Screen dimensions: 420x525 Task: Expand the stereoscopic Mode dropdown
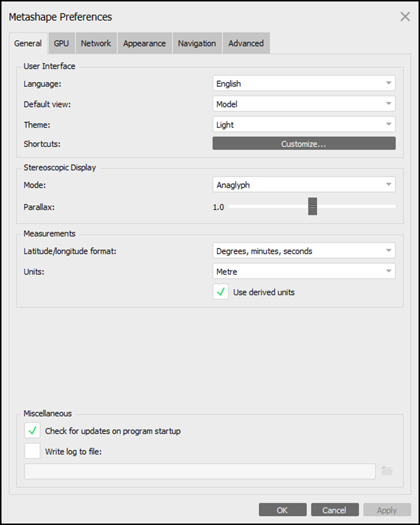(304, 185)
